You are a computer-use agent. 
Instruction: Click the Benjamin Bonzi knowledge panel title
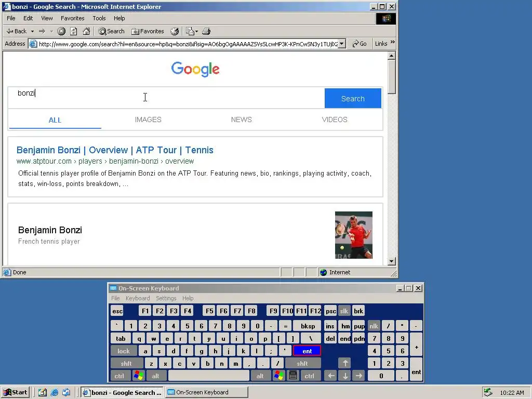click(50, 230)
